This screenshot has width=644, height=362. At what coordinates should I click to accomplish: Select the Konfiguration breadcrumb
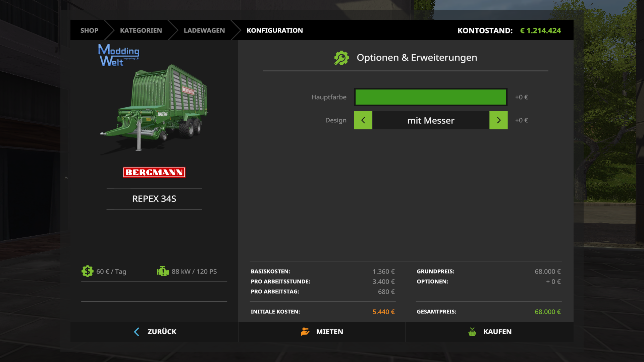[275, 31]
